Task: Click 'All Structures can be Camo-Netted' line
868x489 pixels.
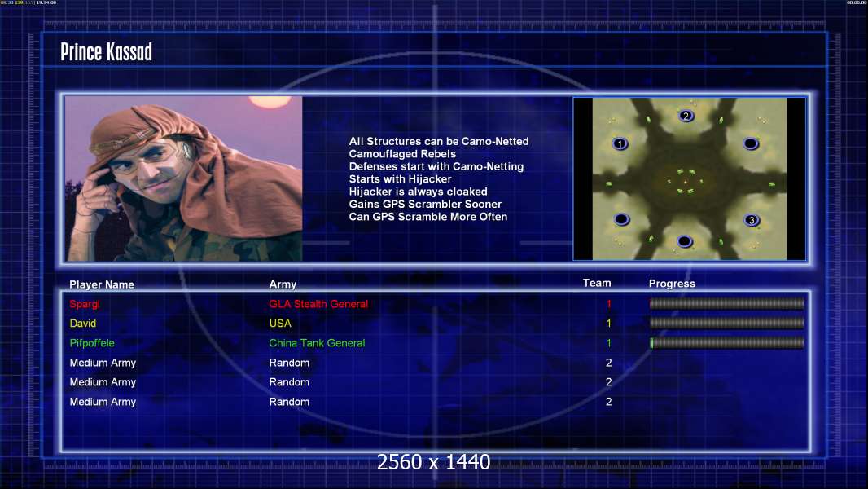Action: (x=438, y=141)
